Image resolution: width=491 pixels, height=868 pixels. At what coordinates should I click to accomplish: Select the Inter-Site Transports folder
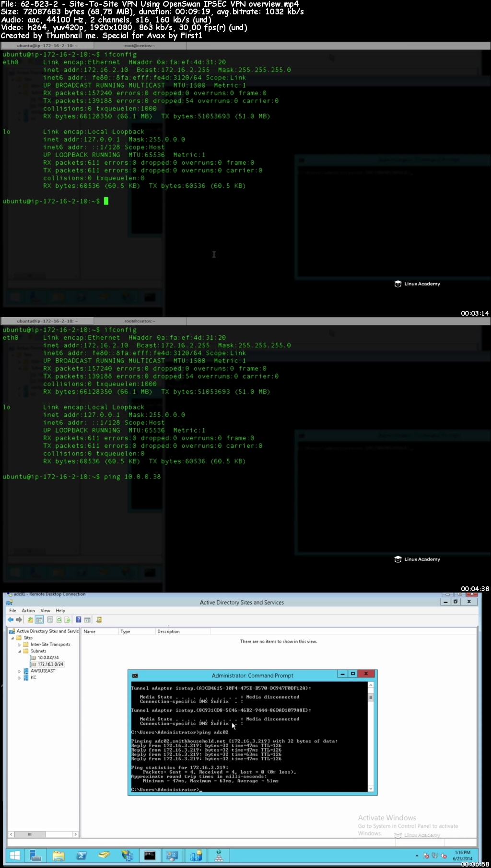pyautogui.click(x=47, y=644)
